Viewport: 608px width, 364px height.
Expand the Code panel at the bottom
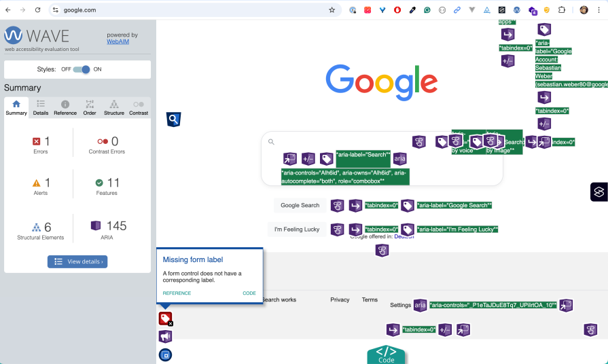tap(387, 354)
